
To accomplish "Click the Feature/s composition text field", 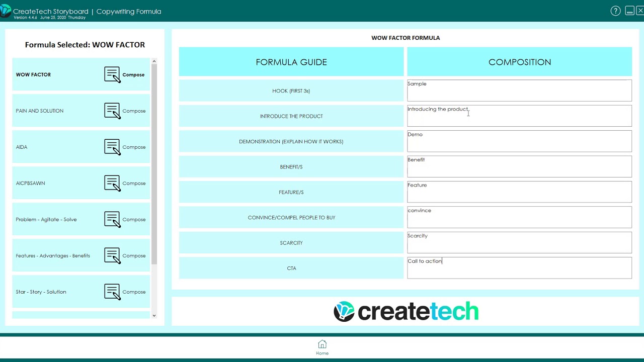I will (519, 192).
